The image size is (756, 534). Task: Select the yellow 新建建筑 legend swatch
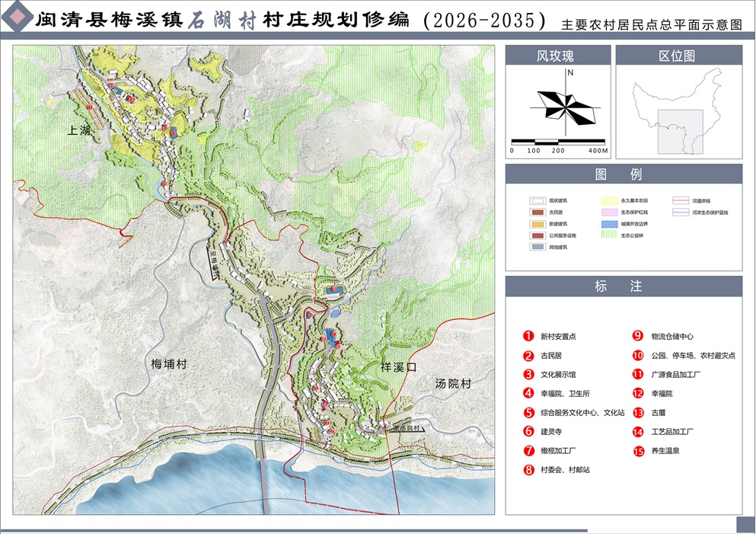click(x=536, y=224)
